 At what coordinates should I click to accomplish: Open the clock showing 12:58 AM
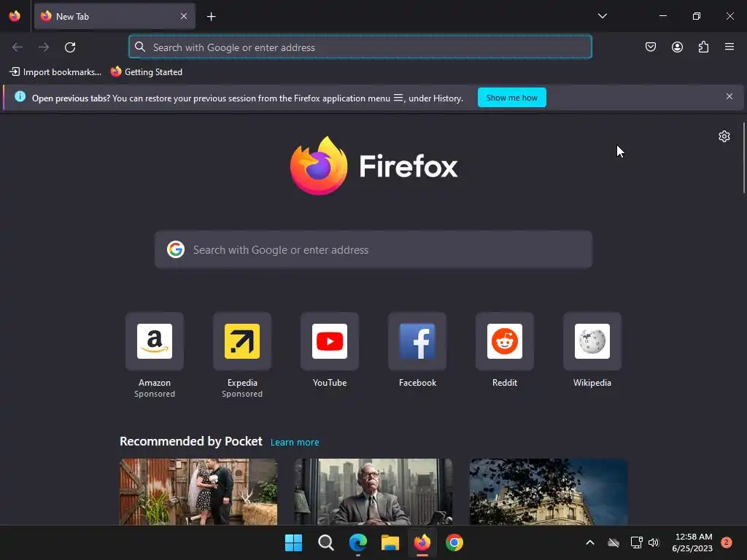[x=692, y=542]
